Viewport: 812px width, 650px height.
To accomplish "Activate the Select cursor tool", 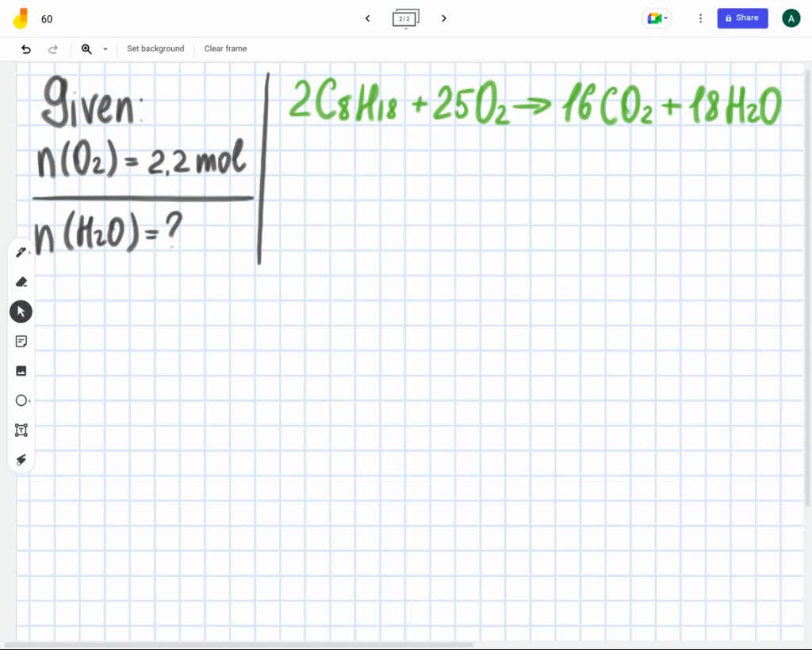I will click(x=21, y=311).
